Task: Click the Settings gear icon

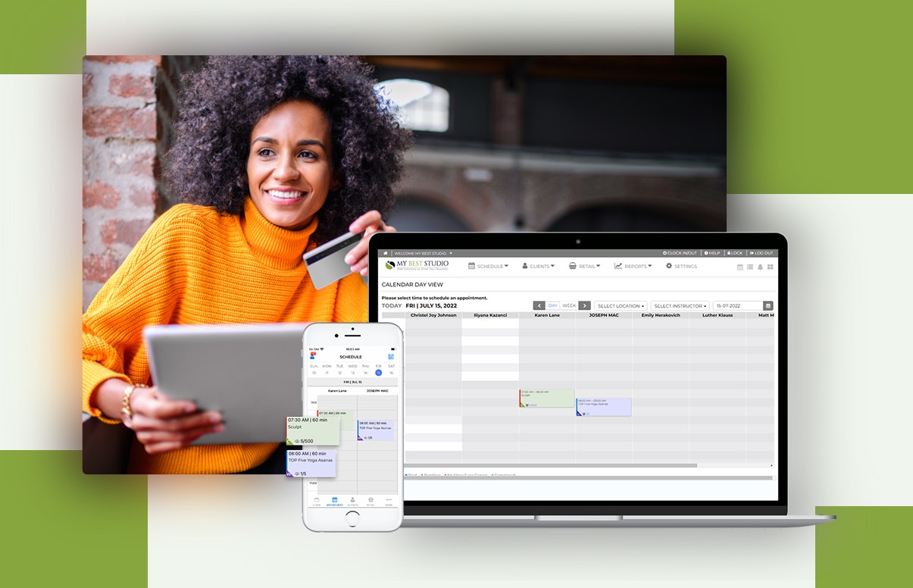Action: (668, 266)
